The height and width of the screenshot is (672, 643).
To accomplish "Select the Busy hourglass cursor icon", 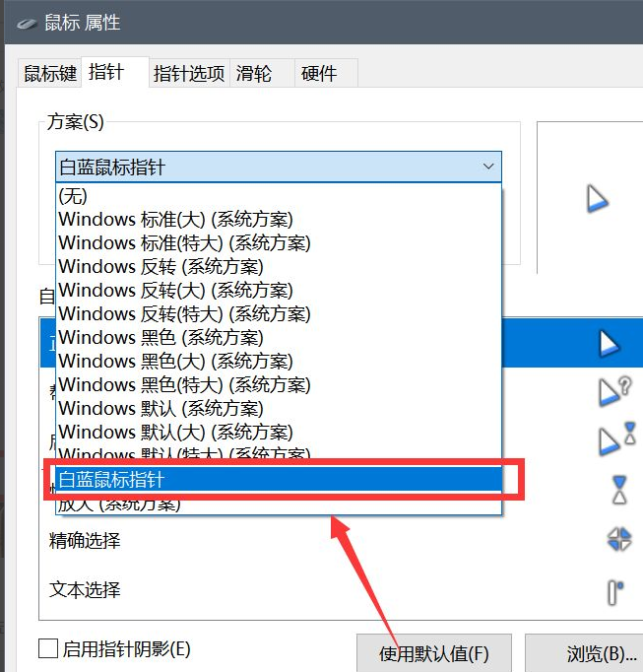I will click(618, 488).
